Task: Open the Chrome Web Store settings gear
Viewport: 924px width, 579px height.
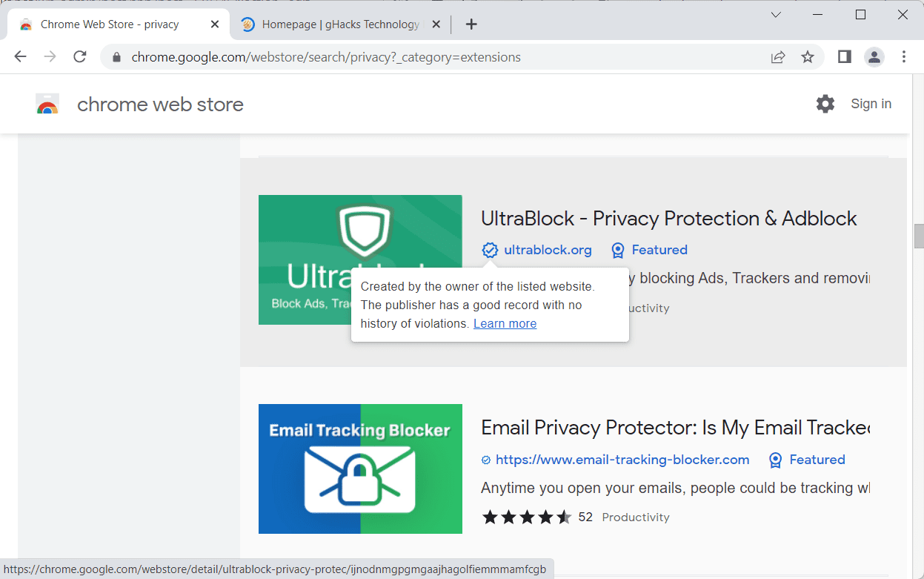Action: click(x=825, y=104)
